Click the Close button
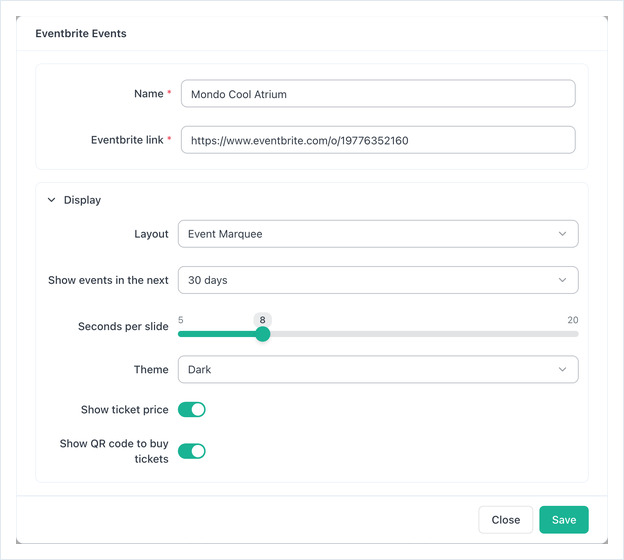 pyautogui.click(x=505, y=520)
